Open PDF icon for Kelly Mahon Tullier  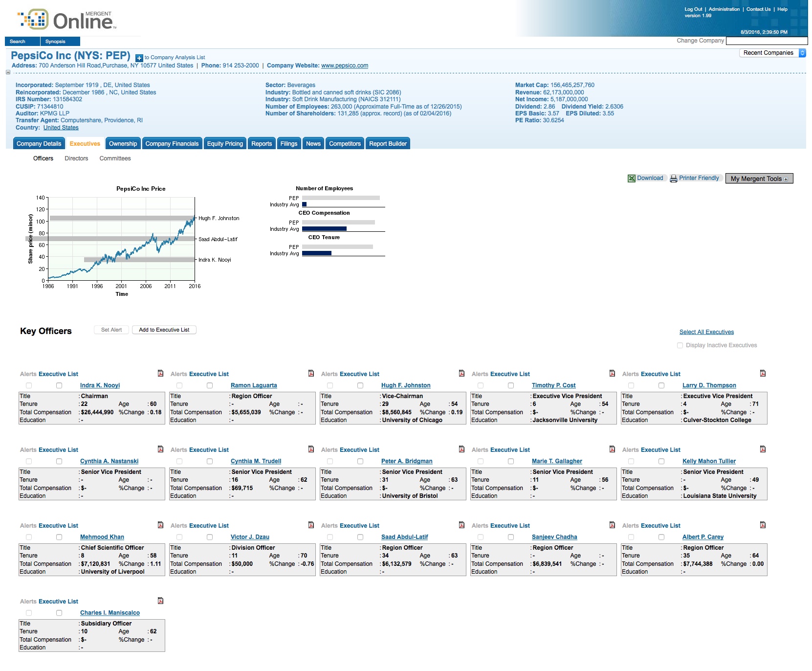pyautogui.click(x=763, y=449)
